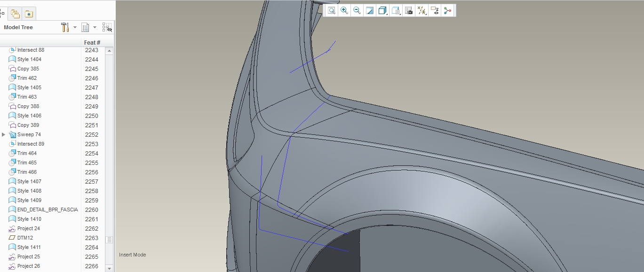Click the Project 24 curve icon
644x272 pixels.
tap(12, 228)
